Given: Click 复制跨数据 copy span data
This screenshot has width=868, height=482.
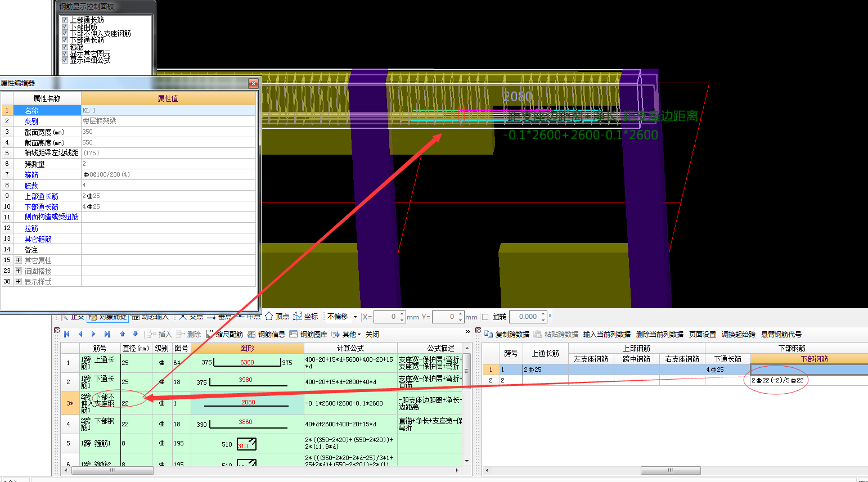Looking at the screenshot, I should 507,334.
